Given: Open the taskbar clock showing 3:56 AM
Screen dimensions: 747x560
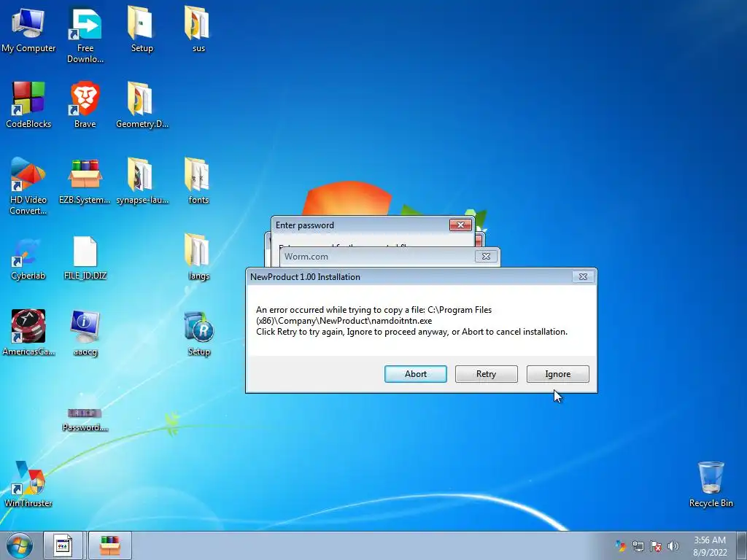Looking at the screenshot, I should (x=710, y=546).
